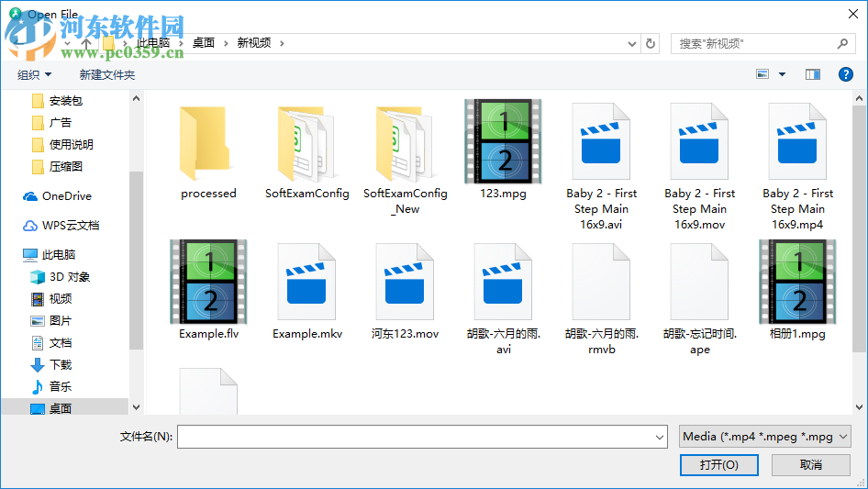Select the 胡歌-六月的雨.avi file icon
The height and width of the screenshot is (489, 868).
[503, 282]
